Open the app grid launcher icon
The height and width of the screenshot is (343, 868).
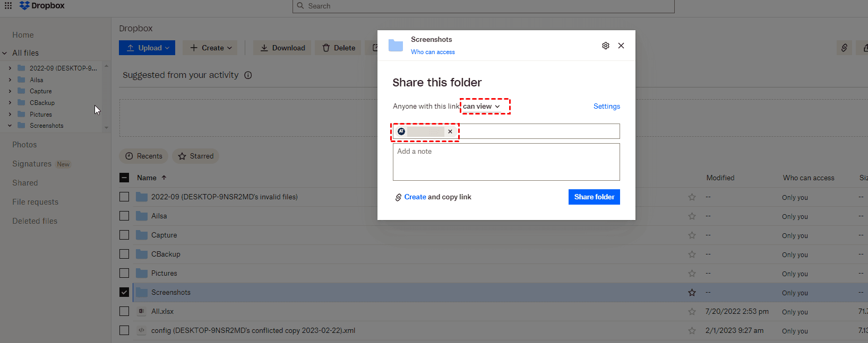pos(8,6)
